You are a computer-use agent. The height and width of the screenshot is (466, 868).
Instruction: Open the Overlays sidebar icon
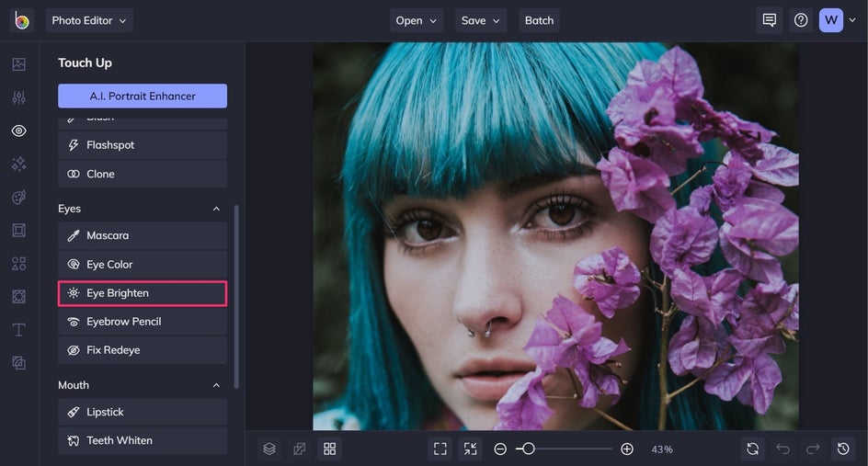click(x=18, y=297)
